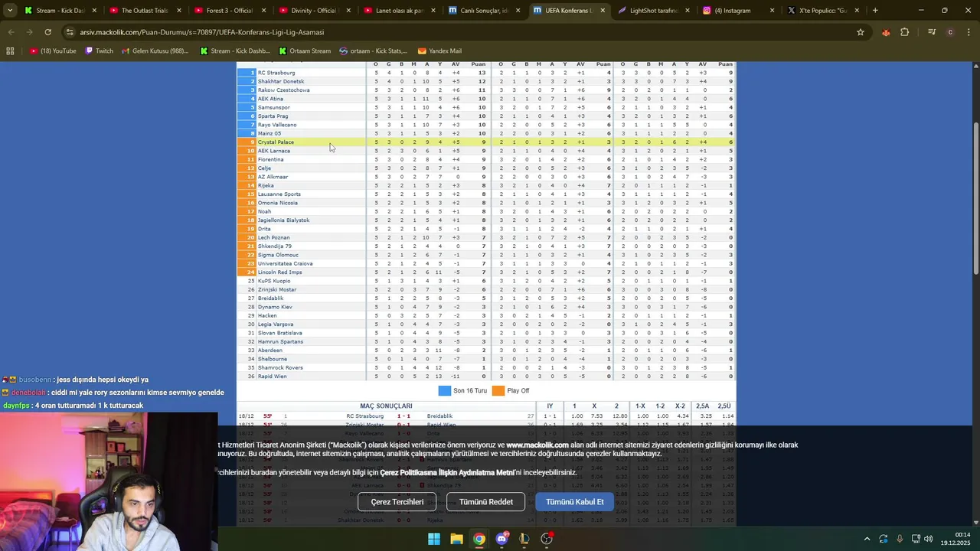Switch to Forest 3 - Official tab
Viewport: 980px width, 551px height.
coord(230,11)
